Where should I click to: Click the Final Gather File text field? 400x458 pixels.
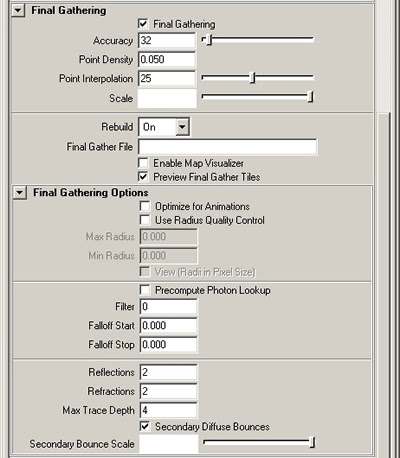(228, 147)
